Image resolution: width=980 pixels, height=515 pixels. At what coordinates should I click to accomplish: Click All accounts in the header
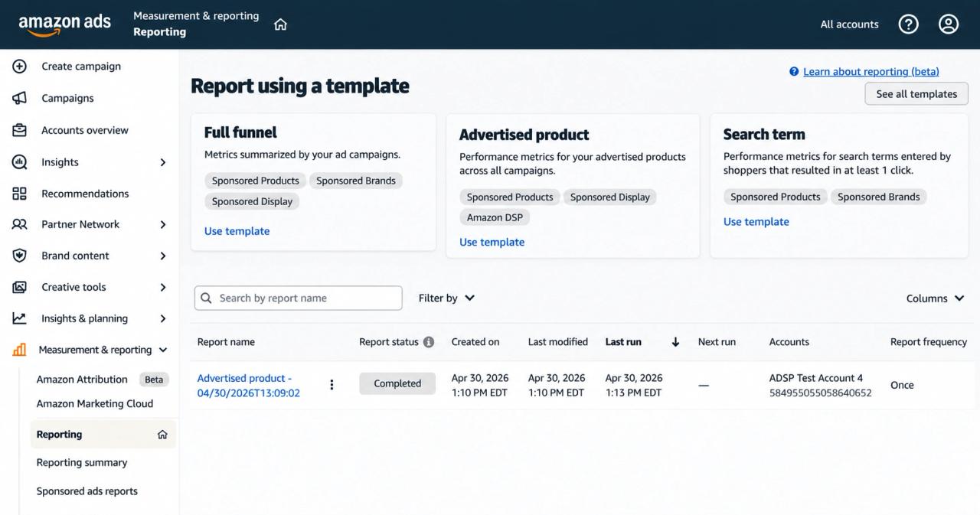(850, 24)
